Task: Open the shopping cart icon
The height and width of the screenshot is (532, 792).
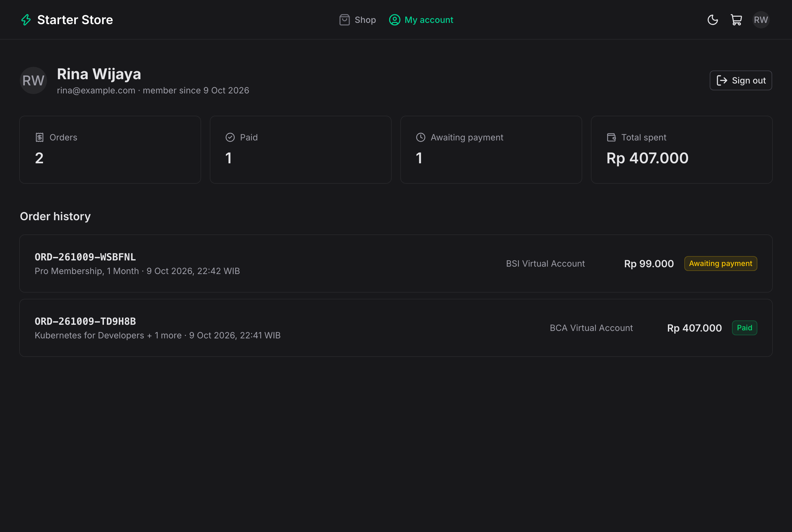Action: tap(736, 20)
